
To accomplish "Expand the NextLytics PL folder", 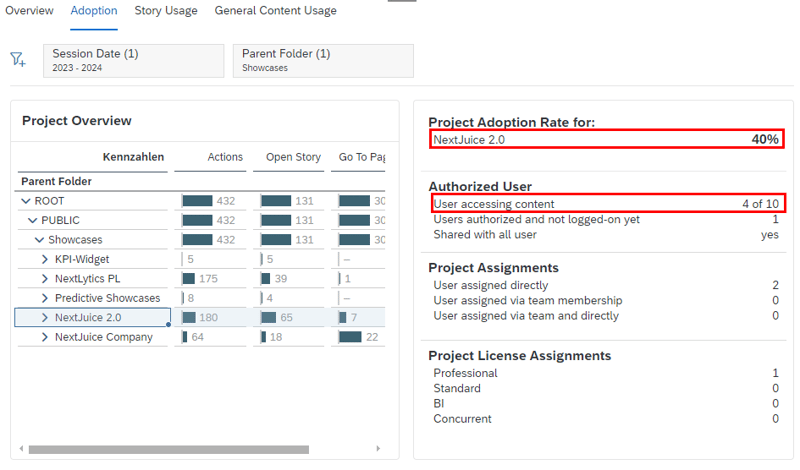I will click(45, 279).
